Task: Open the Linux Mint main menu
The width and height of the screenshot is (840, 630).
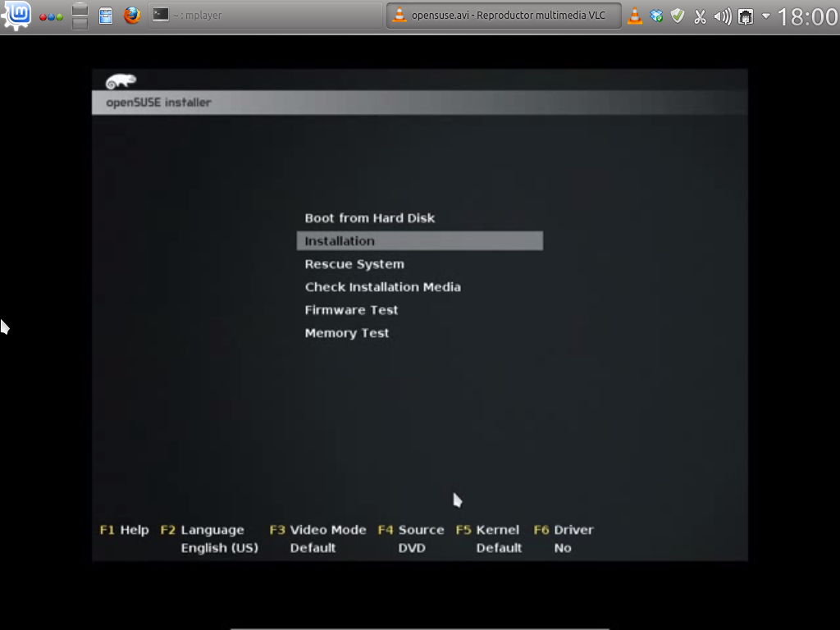Action: point(16,15)
